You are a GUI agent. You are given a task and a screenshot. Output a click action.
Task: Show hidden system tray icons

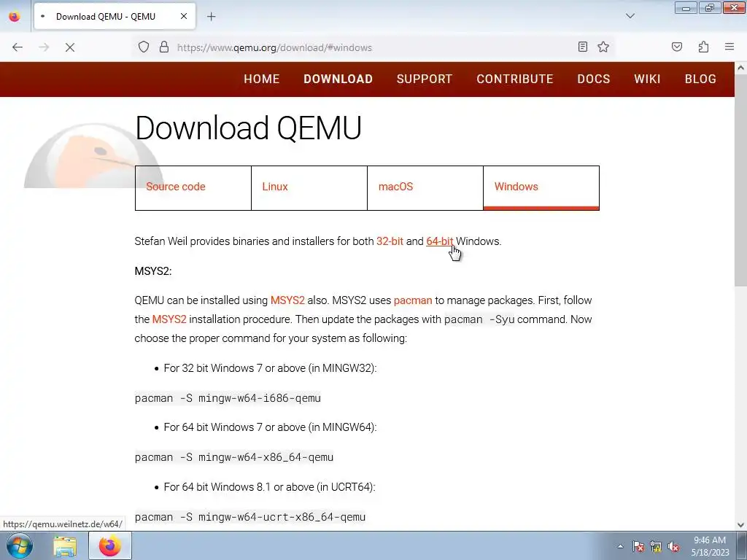click(x=620, y=547)
